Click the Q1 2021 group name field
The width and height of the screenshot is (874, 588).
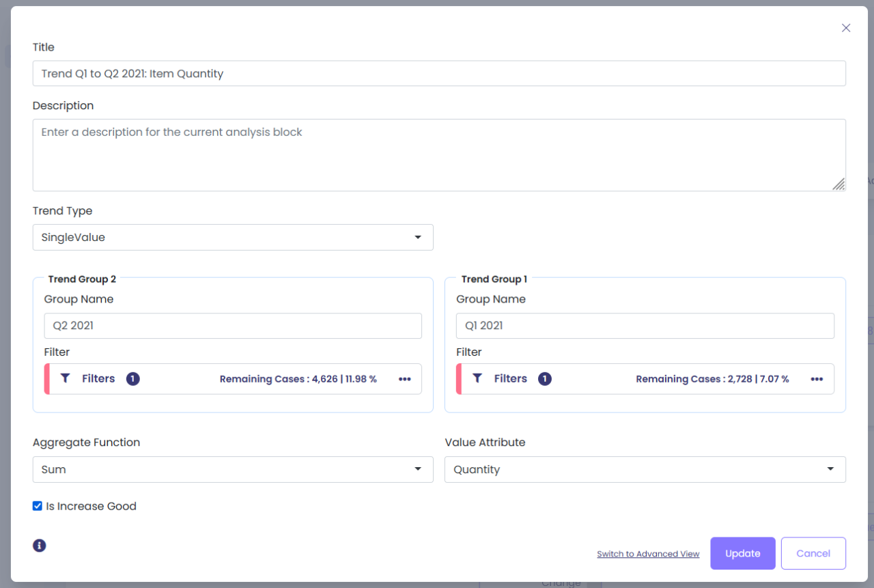click(645, 326)
